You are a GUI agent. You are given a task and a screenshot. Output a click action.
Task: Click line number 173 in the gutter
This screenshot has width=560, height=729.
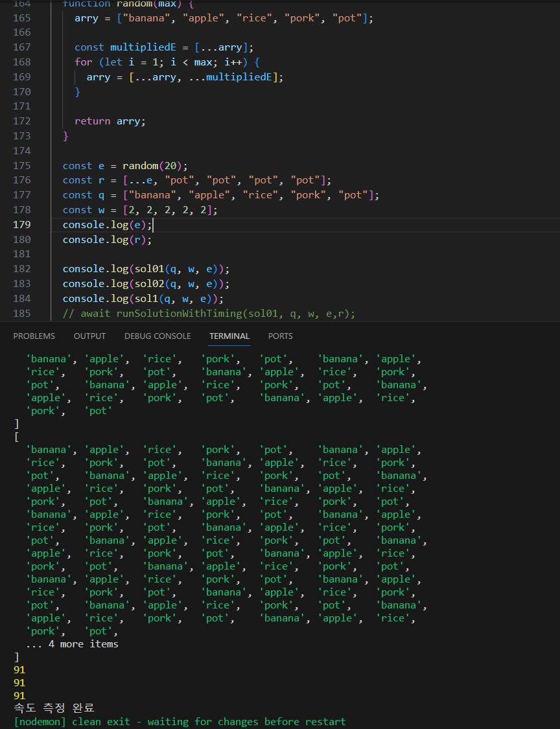tap(22, 136)
